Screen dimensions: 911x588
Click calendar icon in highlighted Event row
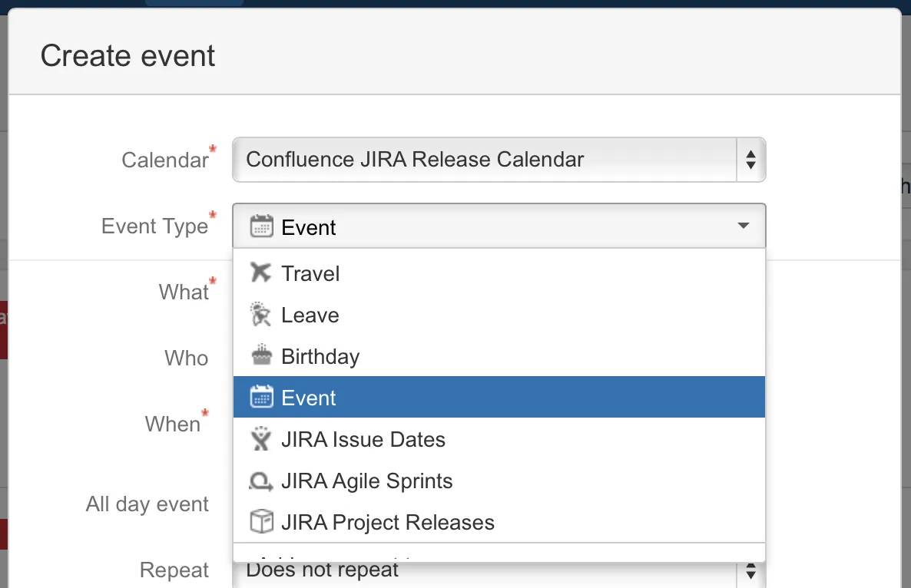pos(261,397)
